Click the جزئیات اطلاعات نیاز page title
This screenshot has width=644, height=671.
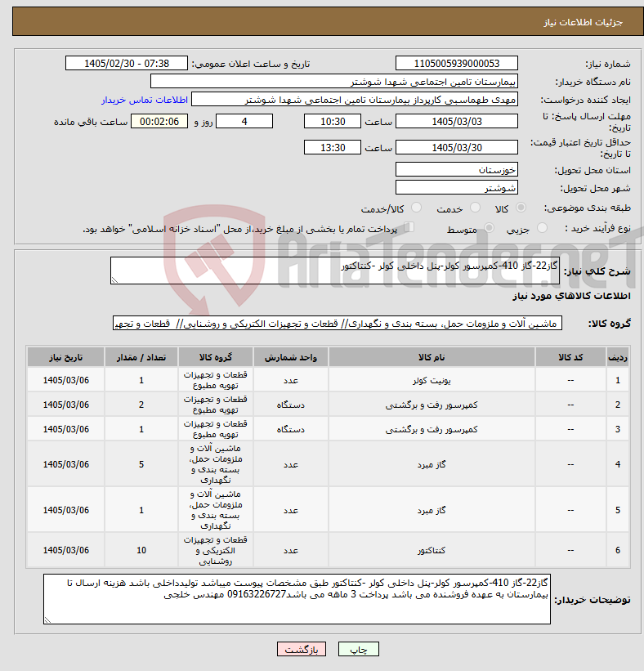coord(583,22)
